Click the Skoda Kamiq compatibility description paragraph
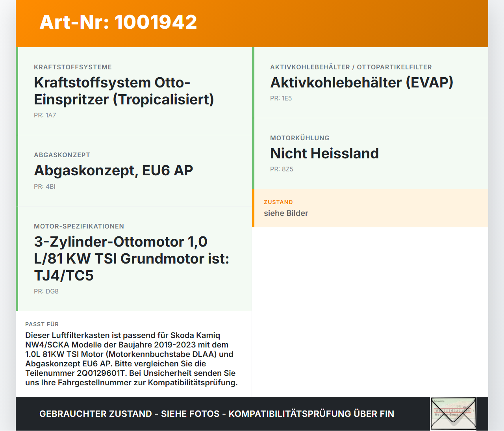The width and height of the screenshot is (504, 431). pyautogui.click(x=132, y=359)
